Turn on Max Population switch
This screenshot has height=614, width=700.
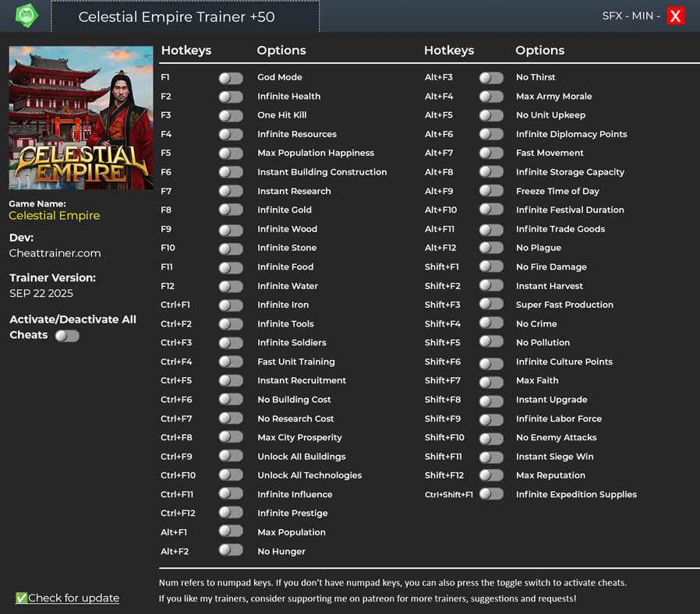coord(231,532)
